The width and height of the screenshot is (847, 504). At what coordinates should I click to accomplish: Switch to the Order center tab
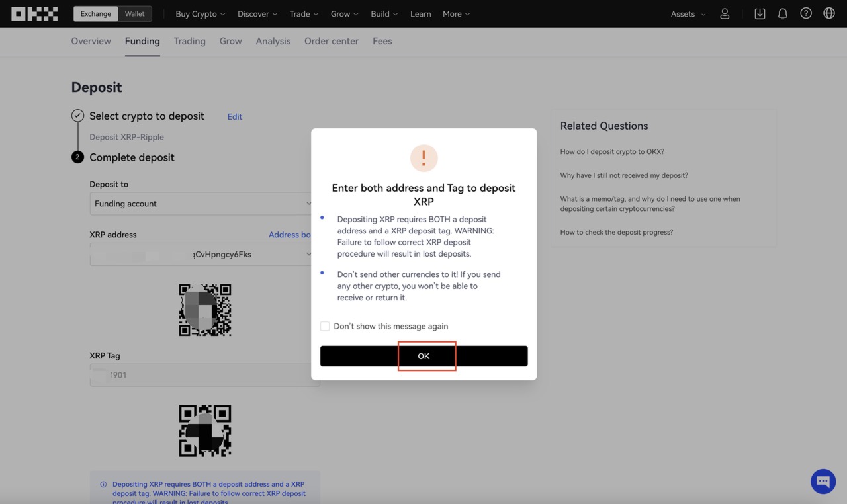[x=332, y=41]
